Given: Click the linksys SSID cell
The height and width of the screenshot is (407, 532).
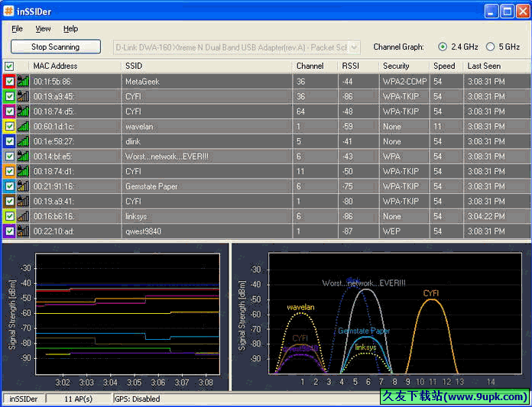Looking at the screenshot, I should tap(206, 216).
